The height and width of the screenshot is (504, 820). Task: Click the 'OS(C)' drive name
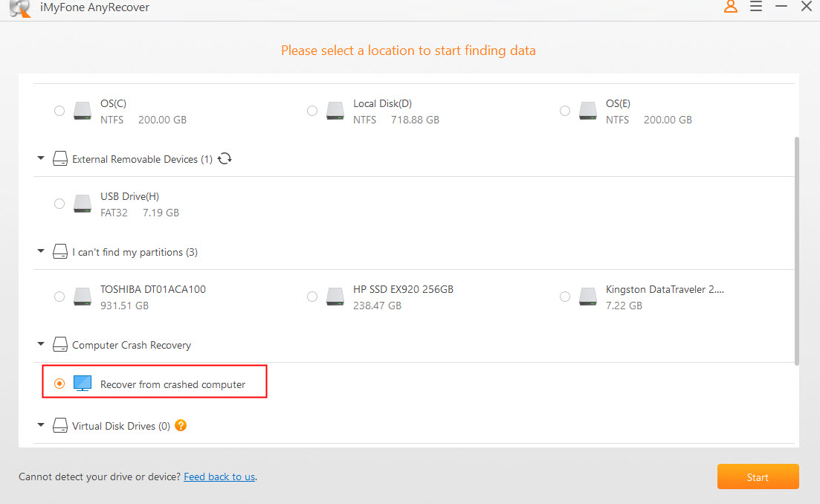pos(114,103)
